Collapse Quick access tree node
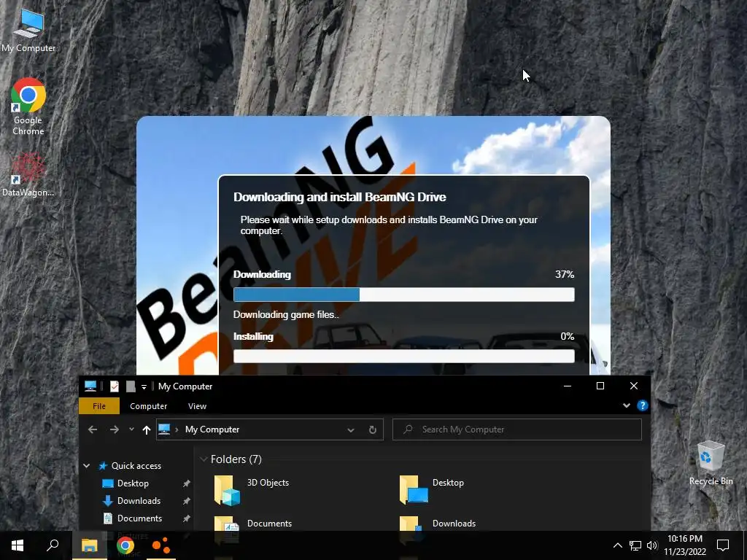 point(87,466)
